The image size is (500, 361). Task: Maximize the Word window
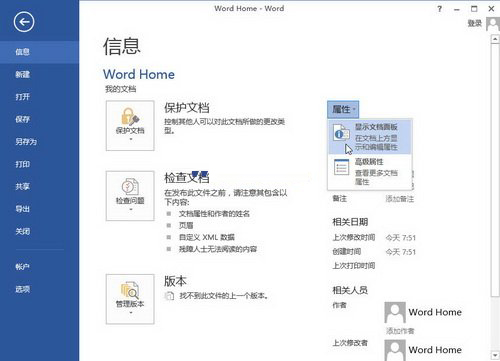pyautogui.click(x=474, y=9)
